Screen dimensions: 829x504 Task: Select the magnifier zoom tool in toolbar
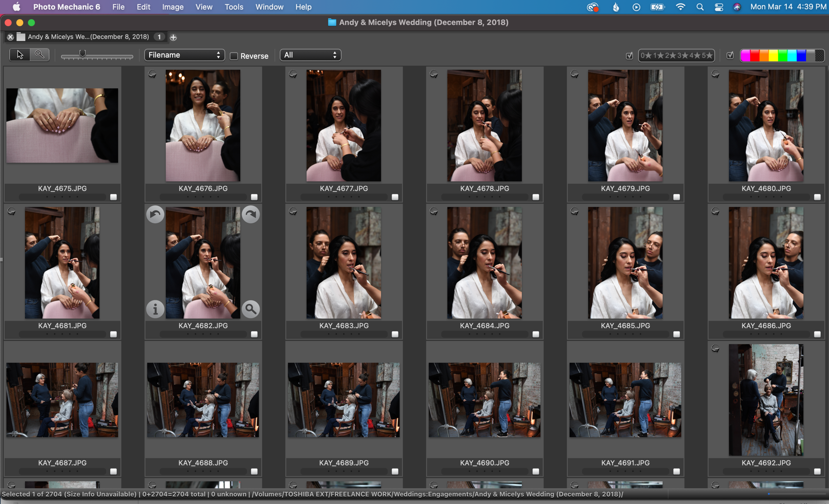pyautogui.click(x=40, y=55)
